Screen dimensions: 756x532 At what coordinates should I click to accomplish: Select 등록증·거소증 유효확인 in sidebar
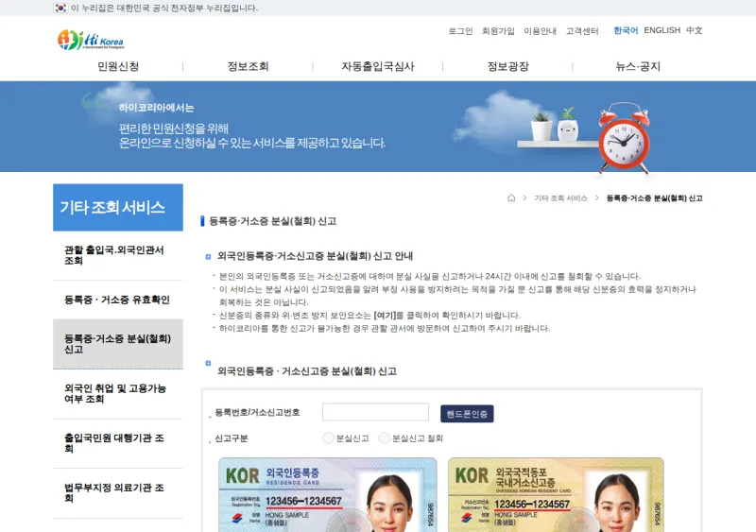118,300
